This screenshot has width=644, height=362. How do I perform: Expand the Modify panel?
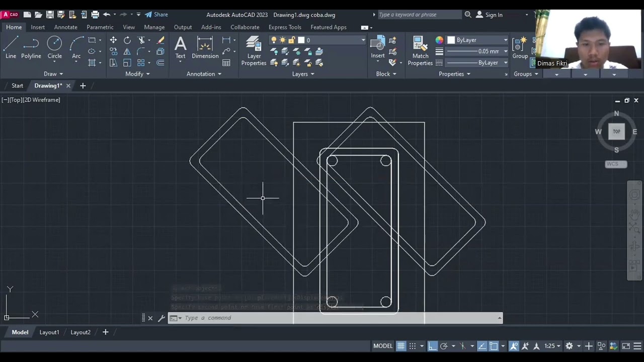[x=137, y=74]
